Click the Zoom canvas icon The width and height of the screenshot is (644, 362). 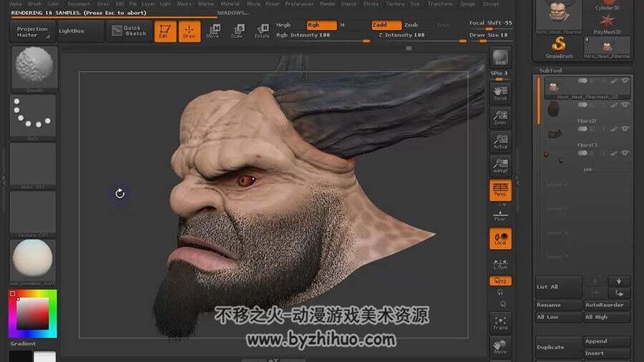(500, 117)
